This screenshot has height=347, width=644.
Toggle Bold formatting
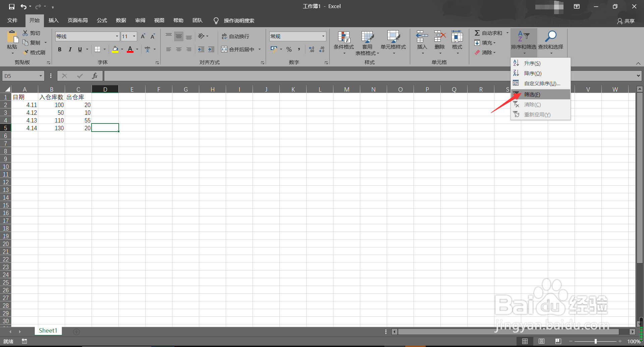coord(60,49)
